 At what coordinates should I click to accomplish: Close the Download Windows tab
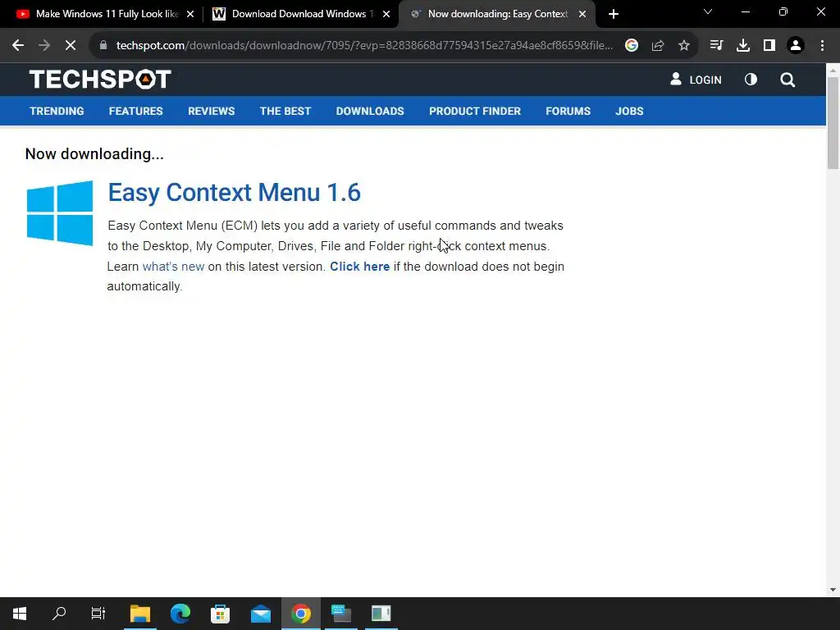386,15
